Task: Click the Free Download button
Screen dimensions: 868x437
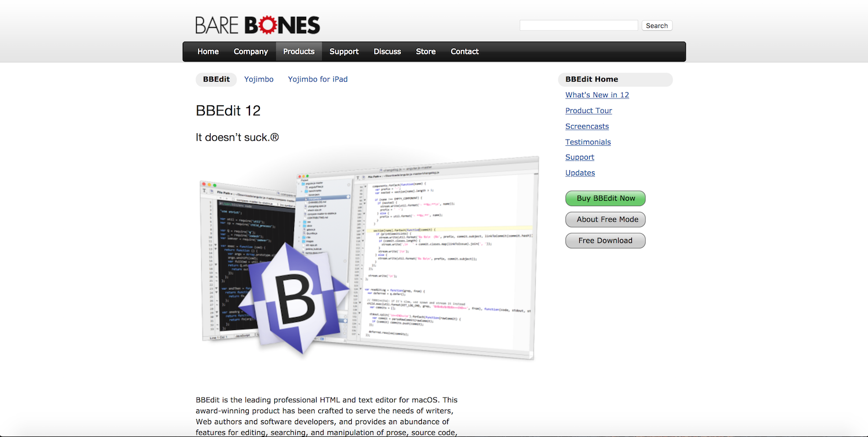Action: [x=606, y=240]
